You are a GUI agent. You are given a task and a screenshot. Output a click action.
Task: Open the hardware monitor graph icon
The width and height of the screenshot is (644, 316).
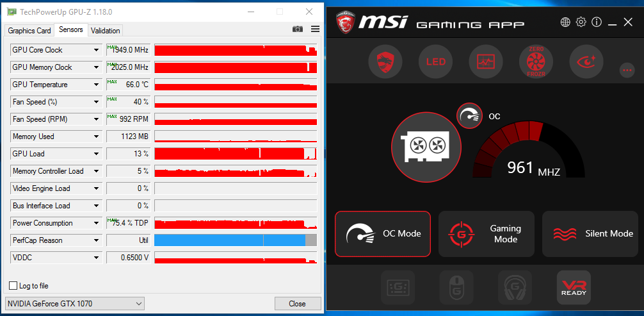point(486,62)
